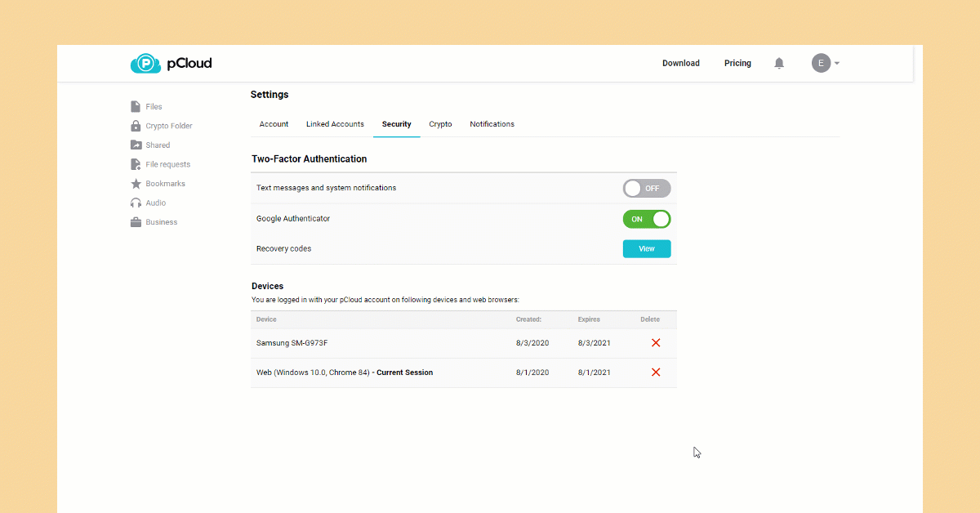Click the Samsung expiry date 8/3/2021
This screenshot has height=513, width=980.
tap(594, 343)
